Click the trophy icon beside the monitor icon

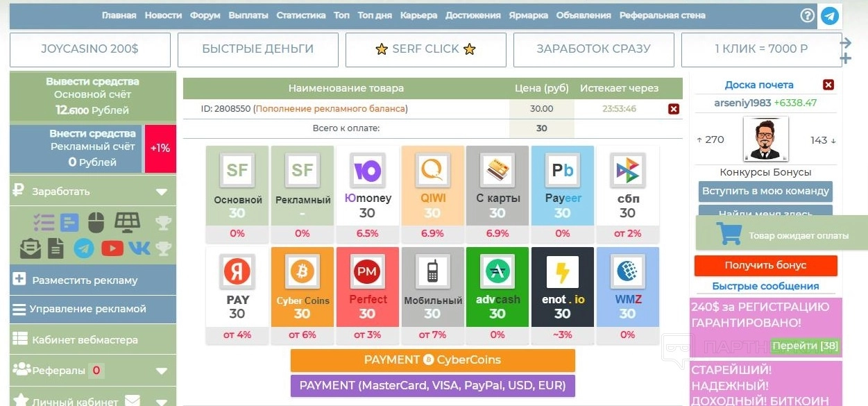tap(164, 223)
